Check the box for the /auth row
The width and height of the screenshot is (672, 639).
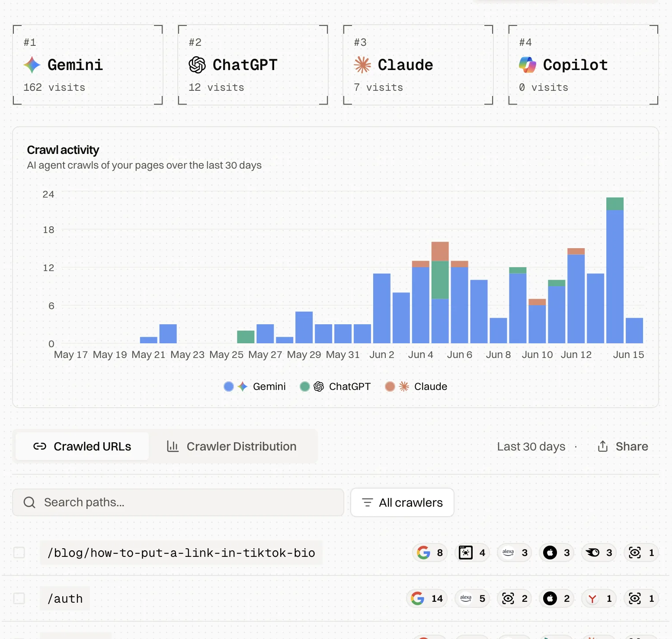click(19, 598)
